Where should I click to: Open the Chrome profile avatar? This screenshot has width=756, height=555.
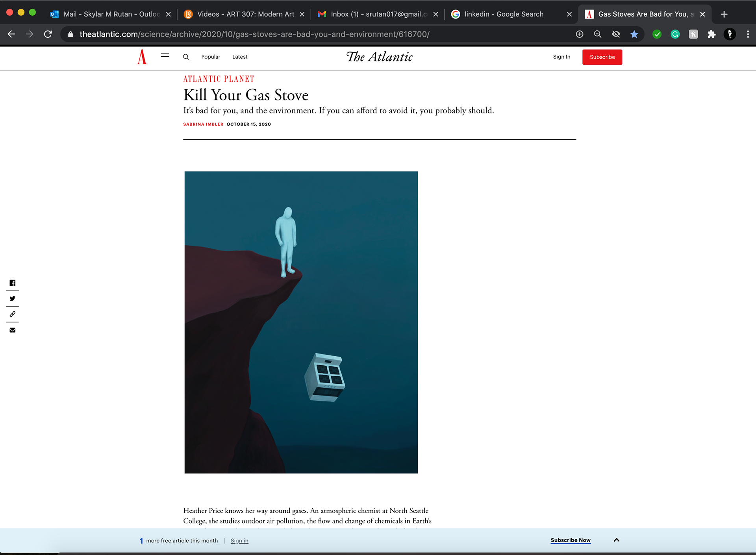[730, 34]
